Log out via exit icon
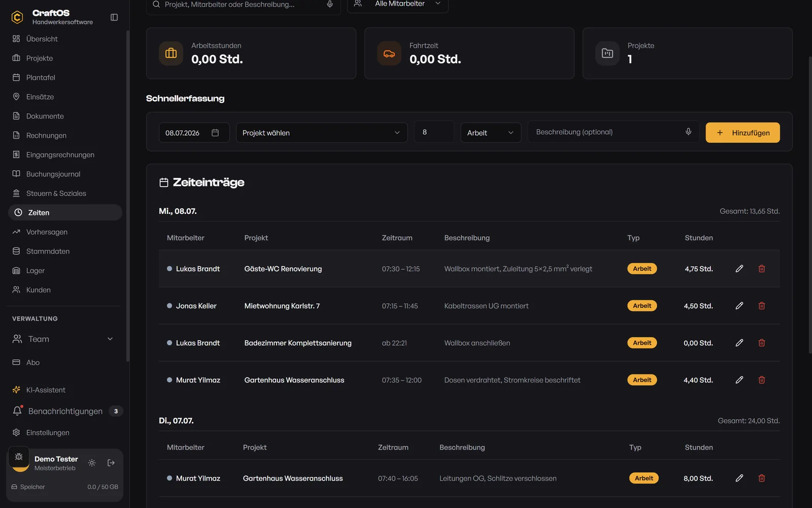 111,463
